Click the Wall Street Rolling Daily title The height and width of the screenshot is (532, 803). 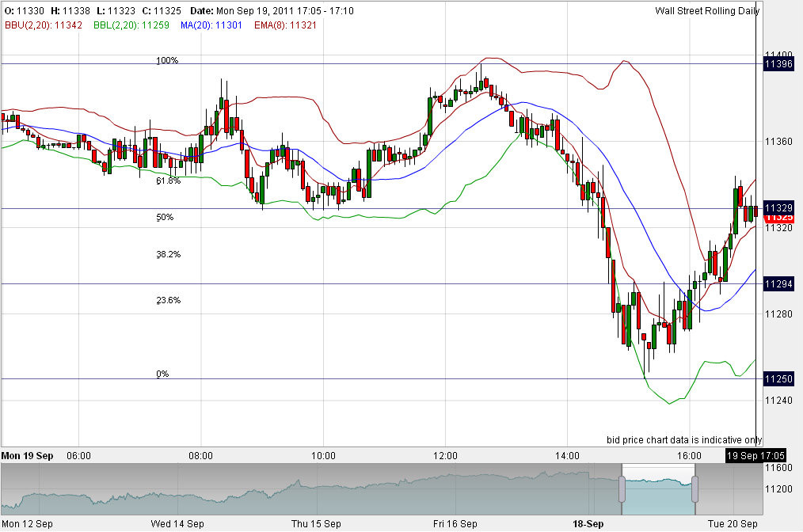[x=707, y=11]
